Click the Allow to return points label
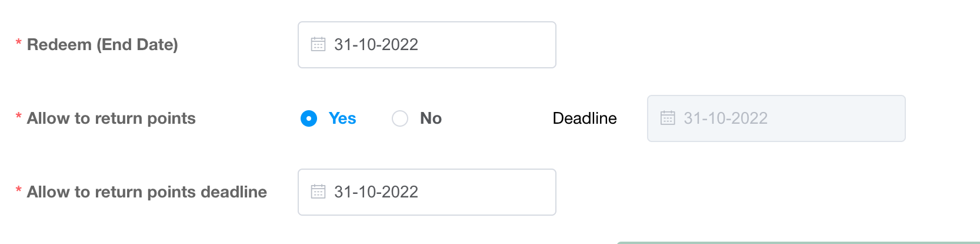Screen dimensions: 980x244 tap(111, 118)
